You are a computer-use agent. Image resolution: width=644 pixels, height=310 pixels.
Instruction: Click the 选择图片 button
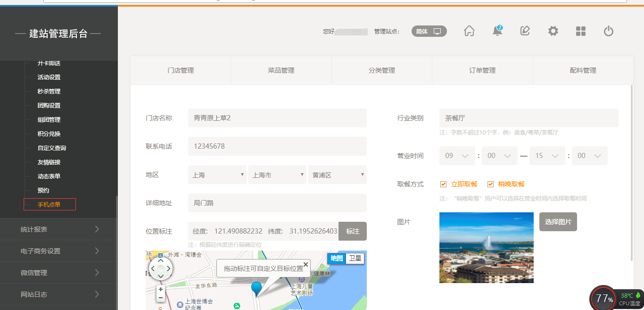558,222
